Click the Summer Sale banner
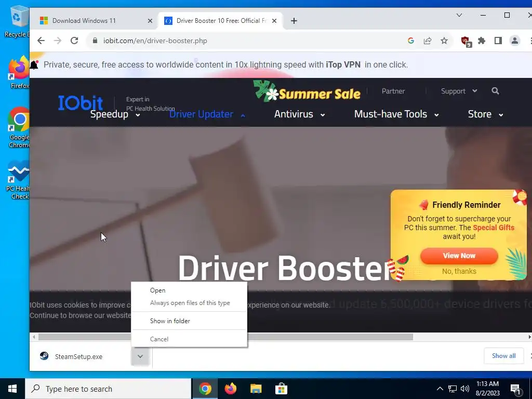Viewport: 532px width, 399px height. point(307,91)
